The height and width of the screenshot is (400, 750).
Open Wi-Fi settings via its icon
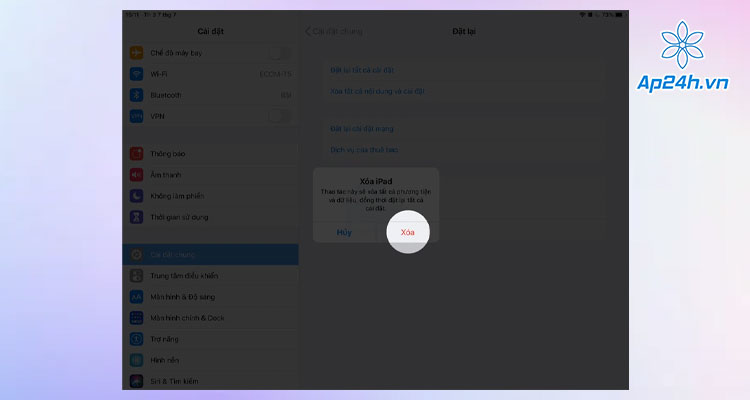coord(136,74)
